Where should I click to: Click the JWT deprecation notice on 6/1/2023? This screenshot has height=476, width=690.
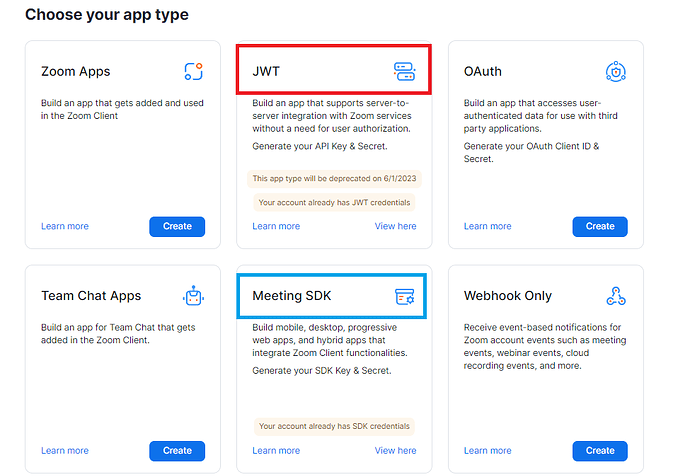click(x=334, y=179)
